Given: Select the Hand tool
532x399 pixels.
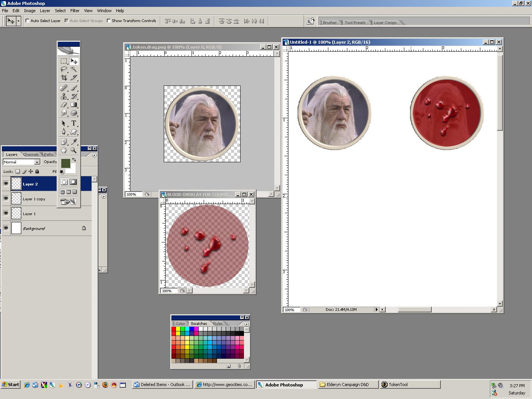Looking at the screenshot, I should 64,150.
